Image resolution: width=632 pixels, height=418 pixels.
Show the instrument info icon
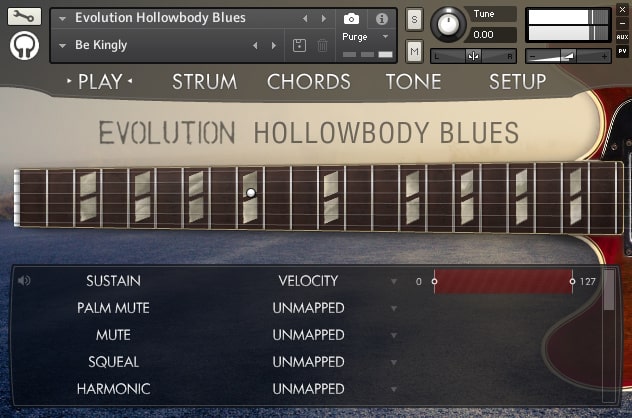[381, 19]
